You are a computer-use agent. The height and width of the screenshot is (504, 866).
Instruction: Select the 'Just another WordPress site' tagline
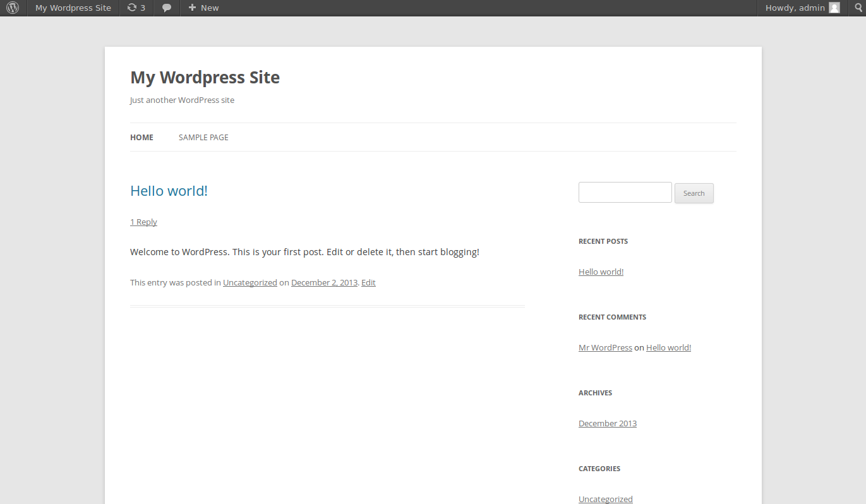pyautogui.click(x=182, y=100)
